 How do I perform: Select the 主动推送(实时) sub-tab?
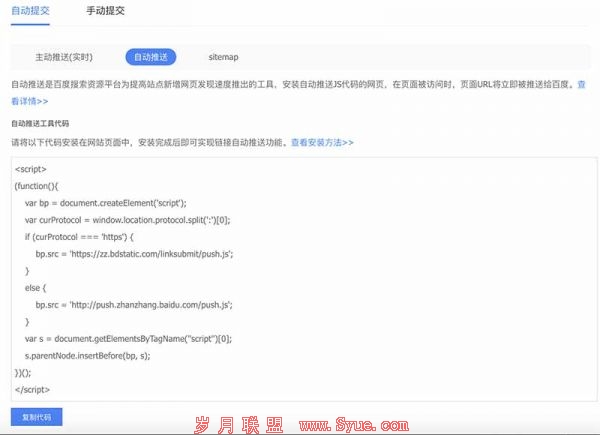pyautogui.click(x=64, y=57)
